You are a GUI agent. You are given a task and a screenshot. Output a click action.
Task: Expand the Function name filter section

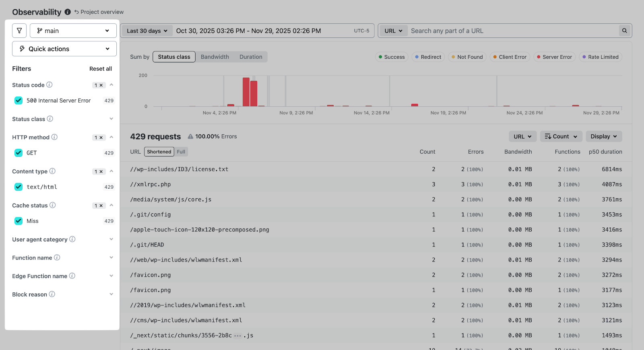(111, 257)
